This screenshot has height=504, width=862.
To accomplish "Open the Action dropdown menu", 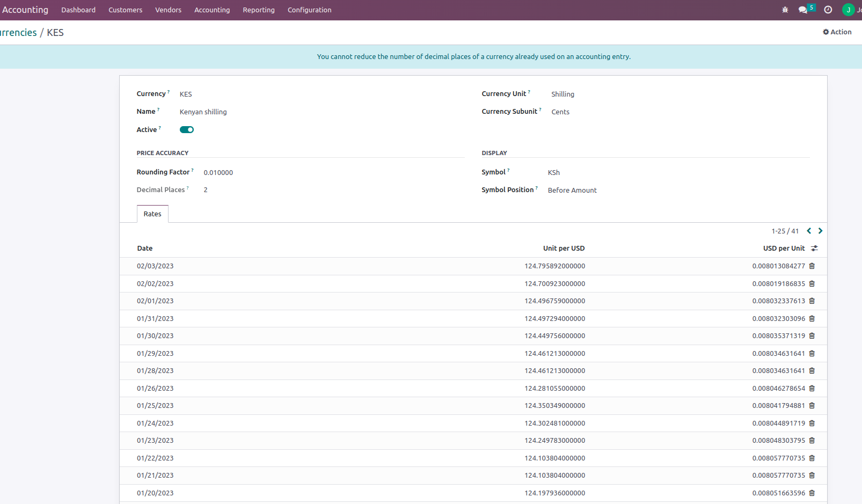I will [837, 32].
